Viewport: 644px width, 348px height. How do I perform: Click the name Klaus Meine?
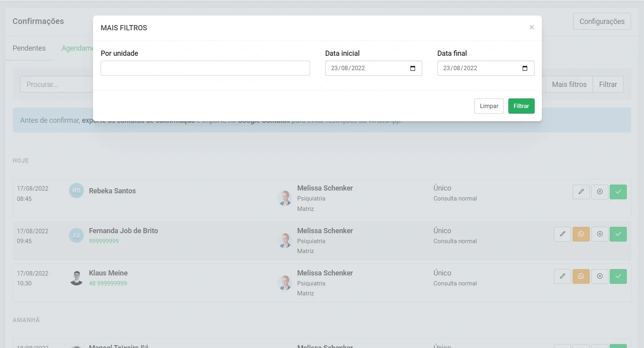[108, 273]
